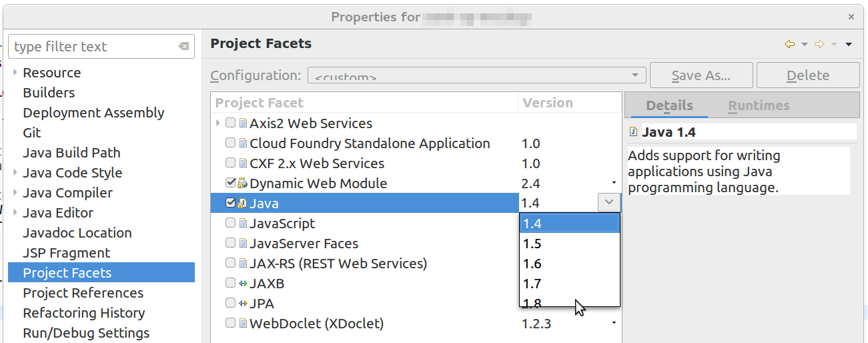
Task: Click the back navigation arrow icon
Action: coord(790,45)
